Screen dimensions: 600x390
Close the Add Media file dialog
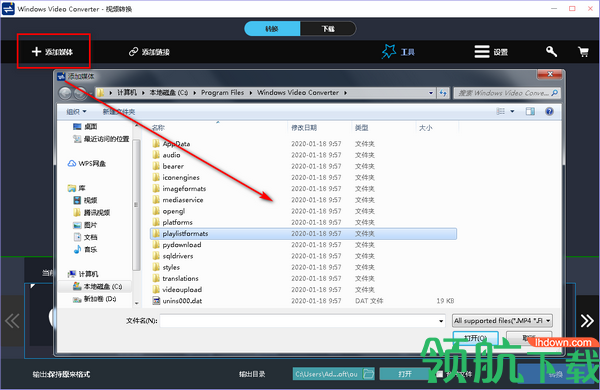[549, 74]
